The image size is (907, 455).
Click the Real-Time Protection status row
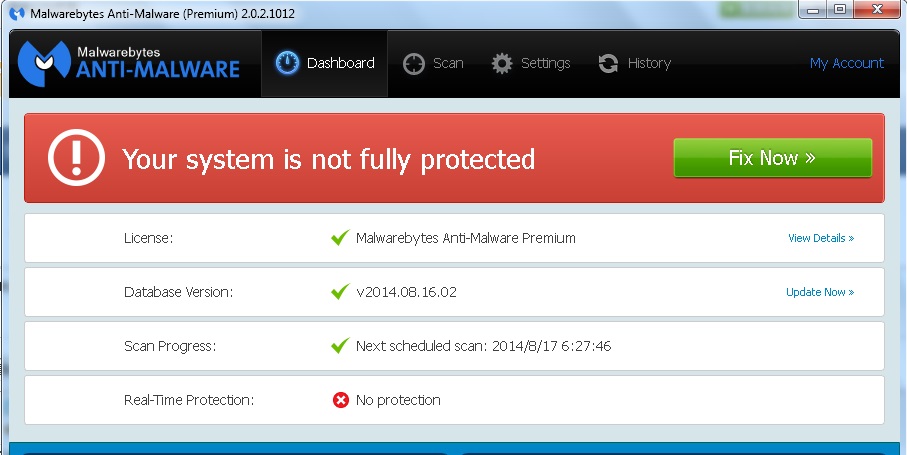coord(453,400)
